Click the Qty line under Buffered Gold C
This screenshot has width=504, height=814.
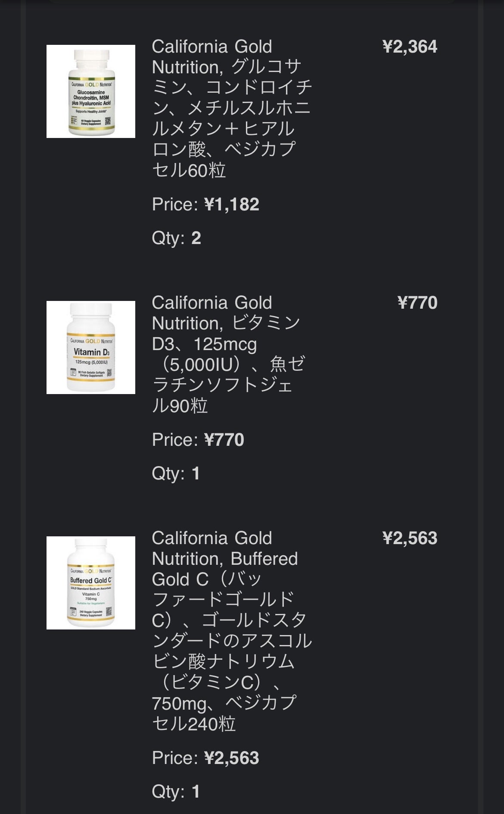(x=175, y=792)
